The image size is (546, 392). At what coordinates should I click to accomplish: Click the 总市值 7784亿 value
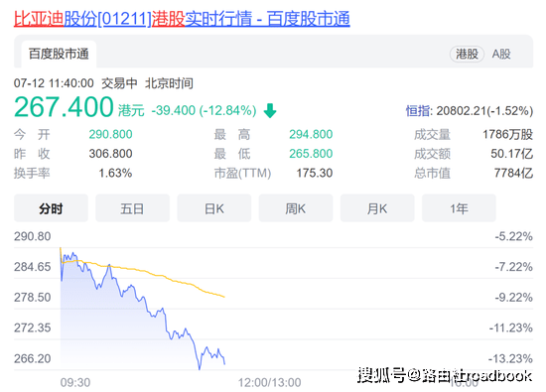tap(513, 173)
